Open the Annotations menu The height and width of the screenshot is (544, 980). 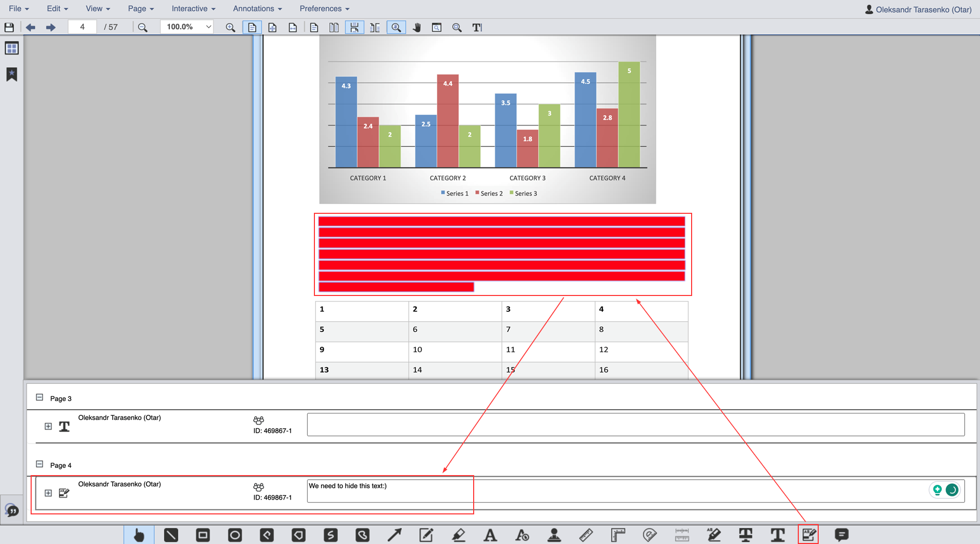click(x=257, y=9)
